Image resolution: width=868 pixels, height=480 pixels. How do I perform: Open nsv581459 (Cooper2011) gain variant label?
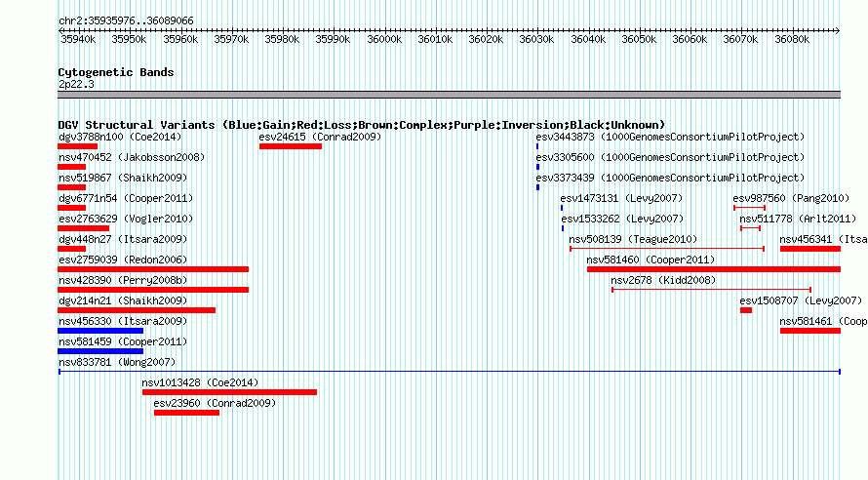(x=123, y=341)
